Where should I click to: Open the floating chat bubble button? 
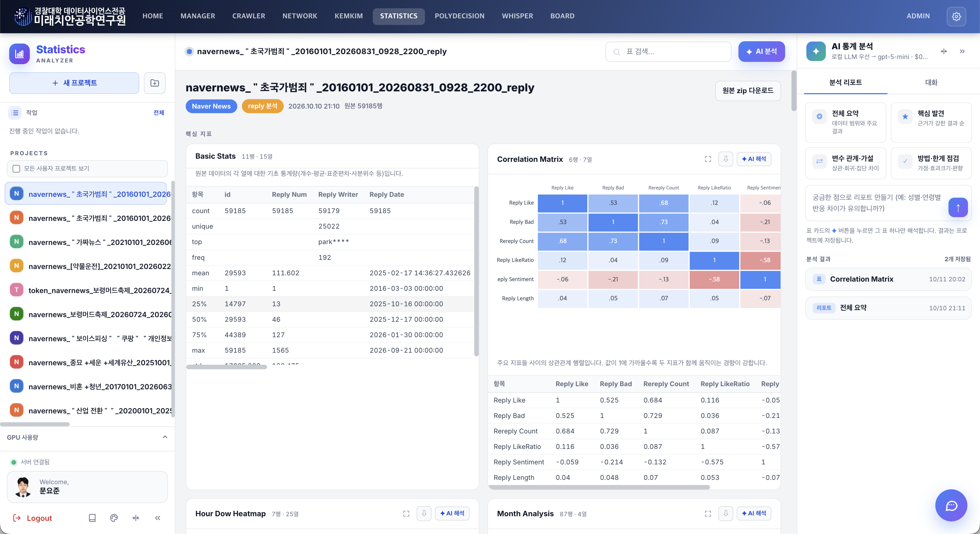pos(951,505)
